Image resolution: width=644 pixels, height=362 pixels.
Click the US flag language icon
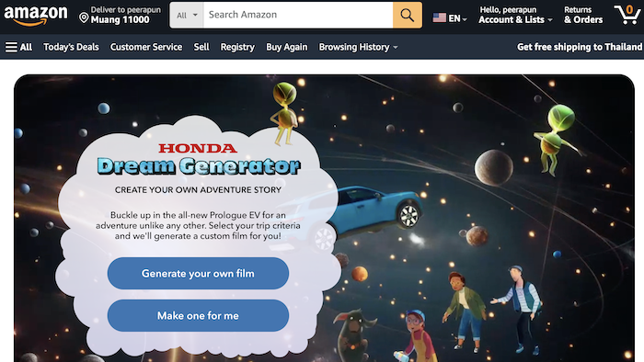tap(439, 18)
